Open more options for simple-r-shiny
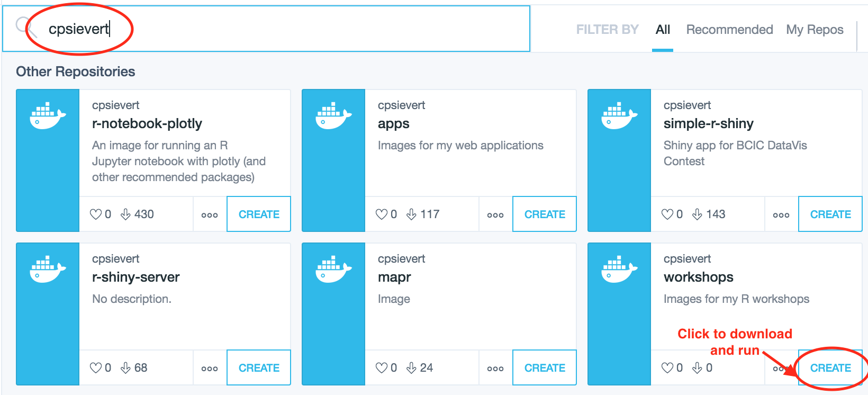This screenshot has height=395, width=868. [x=781, y=215]
